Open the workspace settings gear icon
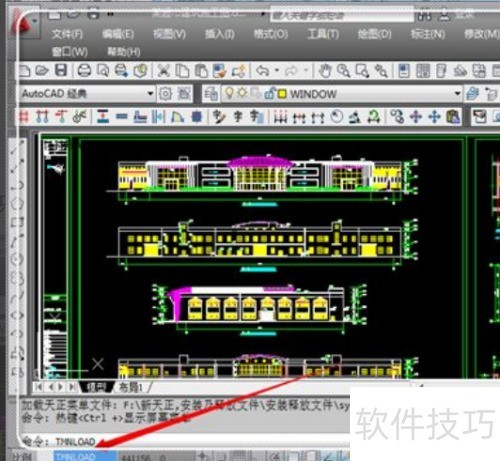 [x=165, y=94]
